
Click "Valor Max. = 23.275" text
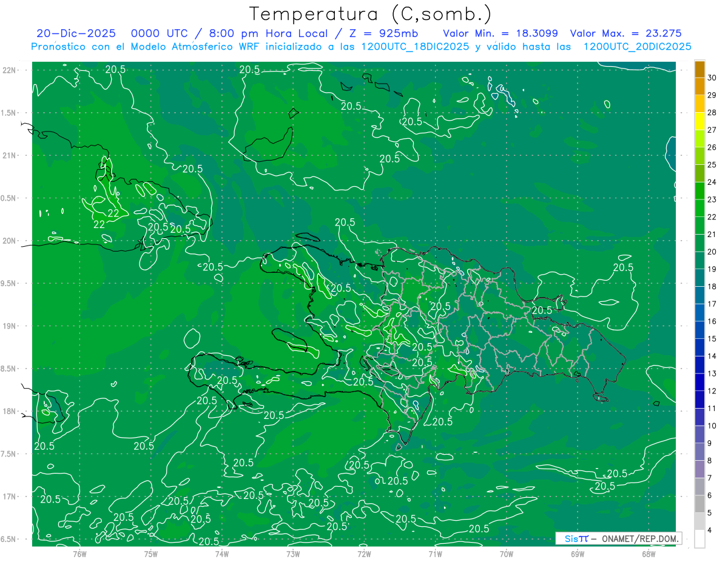point(626,33)
